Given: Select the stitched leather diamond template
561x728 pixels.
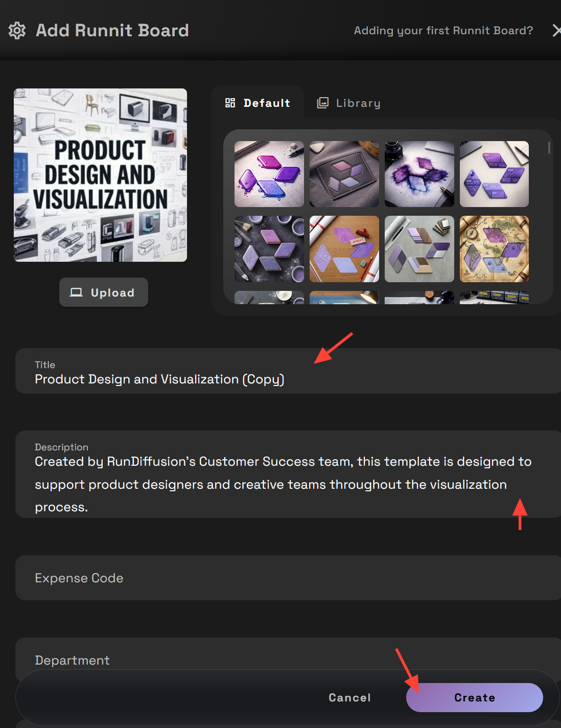Looking at the screenshot, I should tap(344, 174).
